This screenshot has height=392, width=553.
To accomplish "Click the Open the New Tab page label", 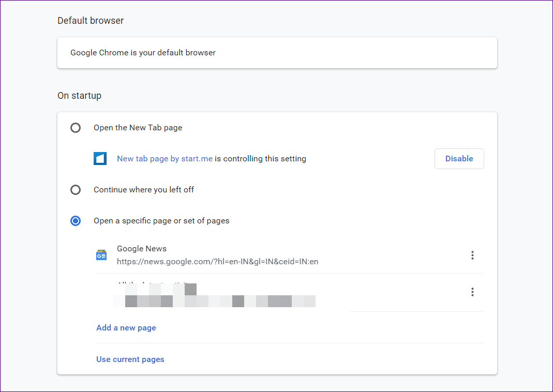I will click(138, 128).
